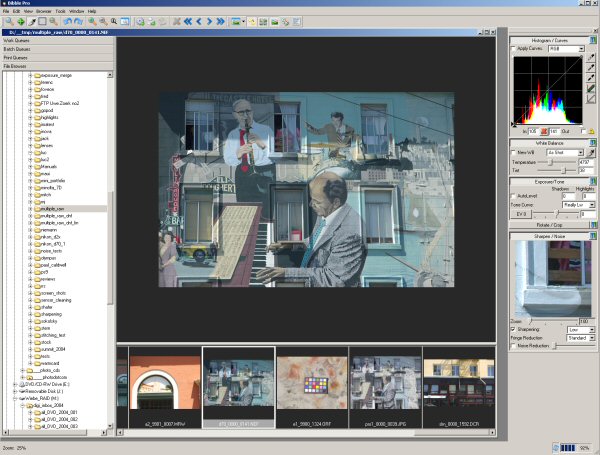Click the zoom in green magnifier icon
Image resolution: width=600 pixels, height=455 pixels.
click(x=92, y=22)
